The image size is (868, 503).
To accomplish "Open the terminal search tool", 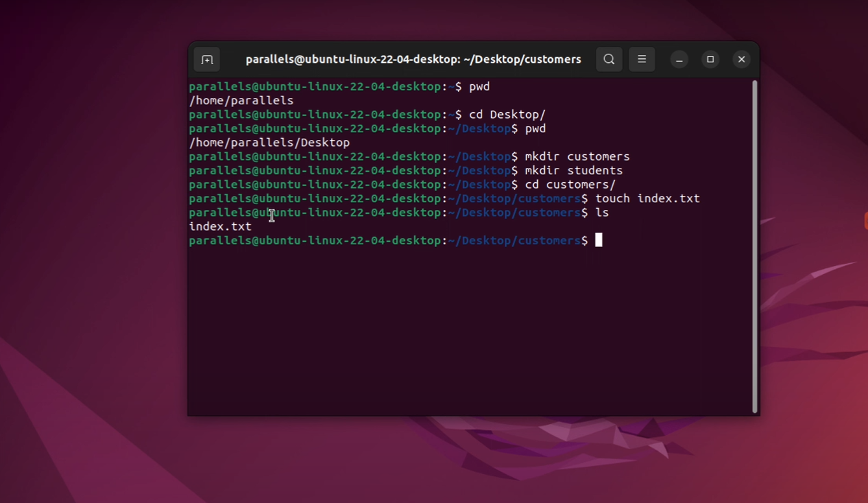I will click(x=609, y=60).
